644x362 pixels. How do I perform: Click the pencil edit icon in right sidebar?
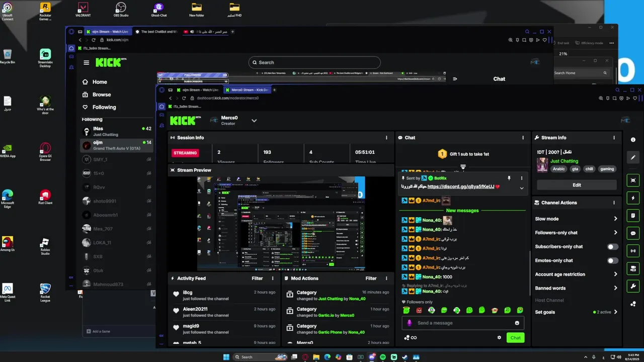[633, 157]
